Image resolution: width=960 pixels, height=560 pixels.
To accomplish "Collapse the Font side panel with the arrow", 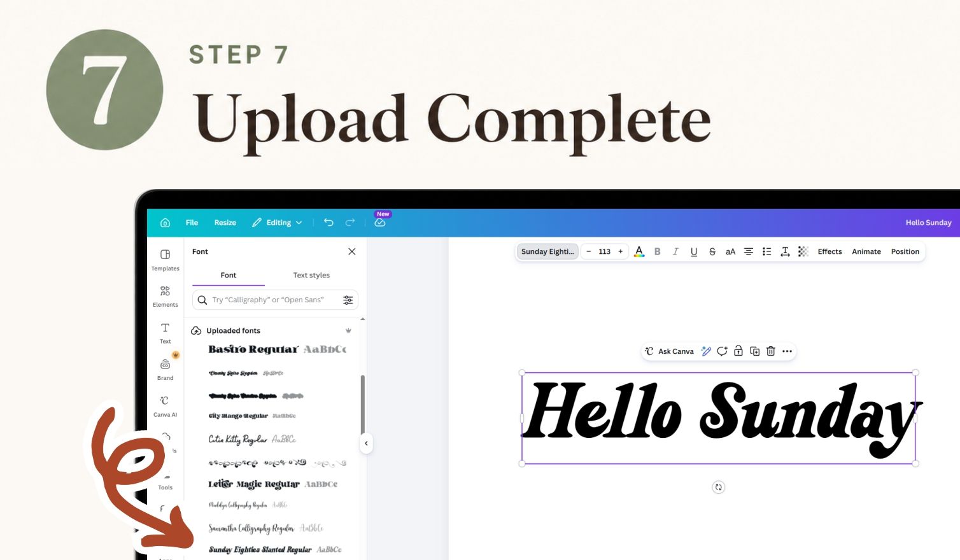I will [x=366, y=444].
